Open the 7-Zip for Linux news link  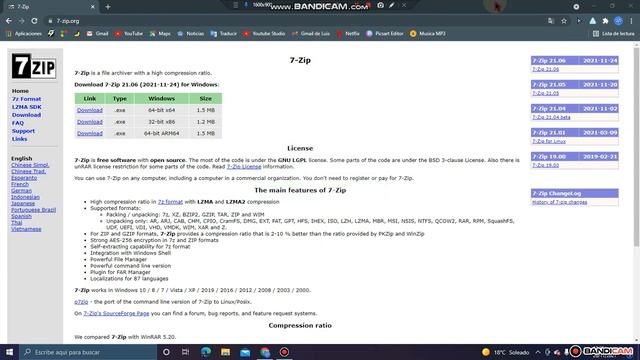pos(549,141)
